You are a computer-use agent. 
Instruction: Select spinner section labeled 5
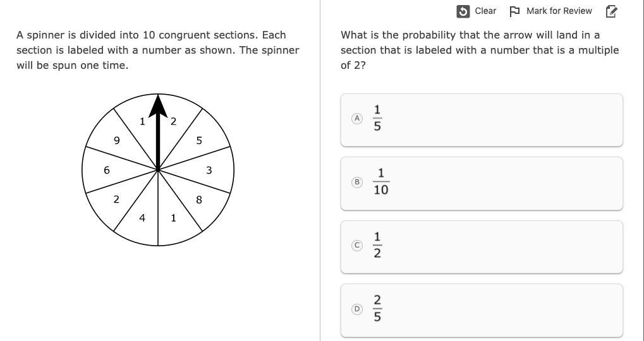pos(199,140)
